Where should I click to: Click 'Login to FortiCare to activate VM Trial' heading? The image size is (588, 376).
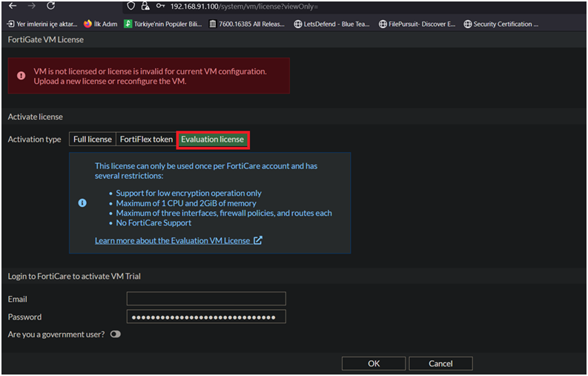click(x=74, y=276)
